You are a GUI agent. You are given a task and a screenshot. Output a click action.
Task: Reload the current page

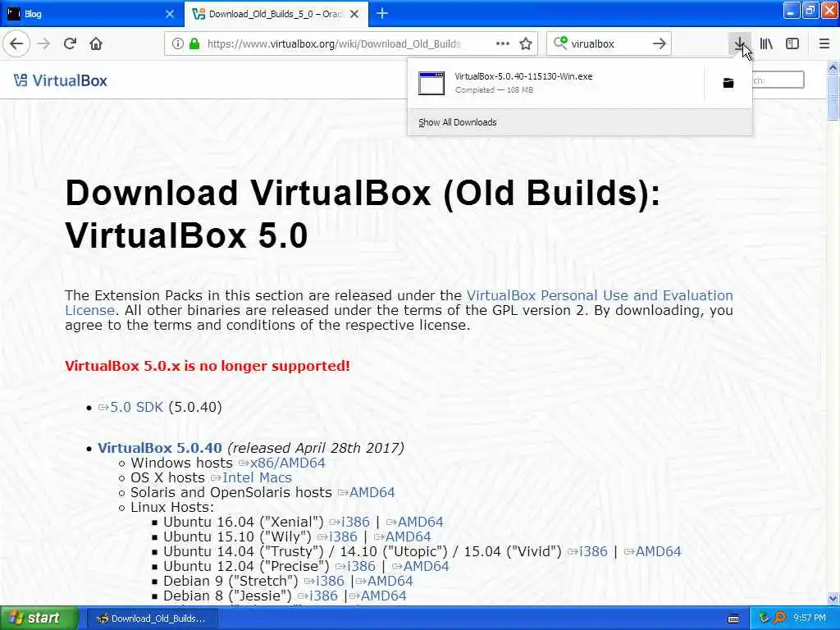(71, 43)
